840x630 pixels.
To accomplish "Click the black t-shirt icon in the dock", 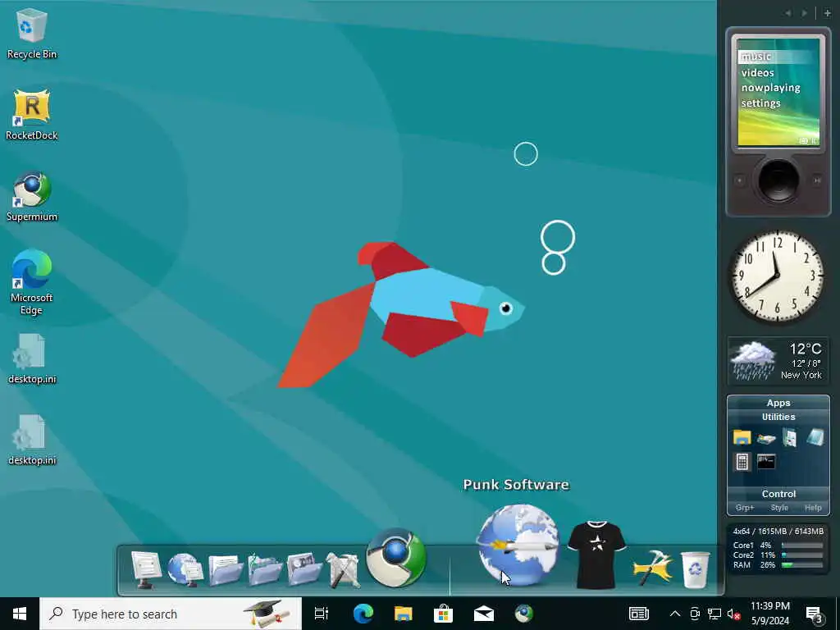I will pyautogui.click(x=597, y=555).
